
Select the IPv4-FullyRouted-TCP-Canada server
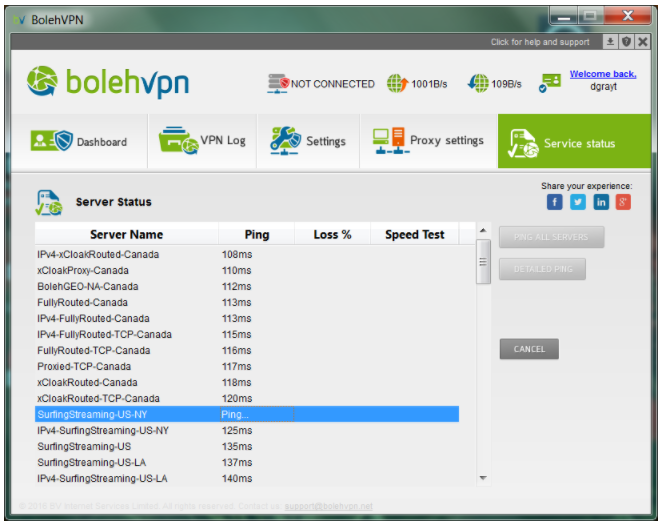tap(247, 335)
